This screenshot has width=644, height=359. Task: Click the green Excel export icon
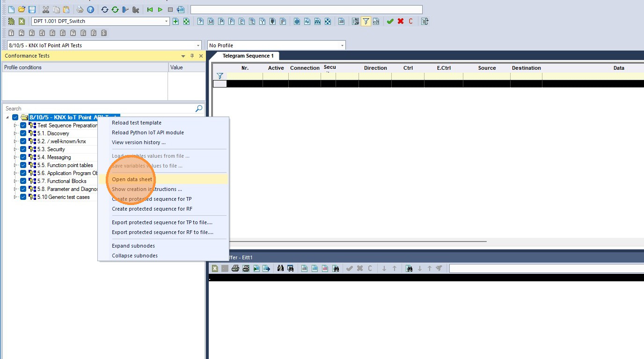[22, 21]
